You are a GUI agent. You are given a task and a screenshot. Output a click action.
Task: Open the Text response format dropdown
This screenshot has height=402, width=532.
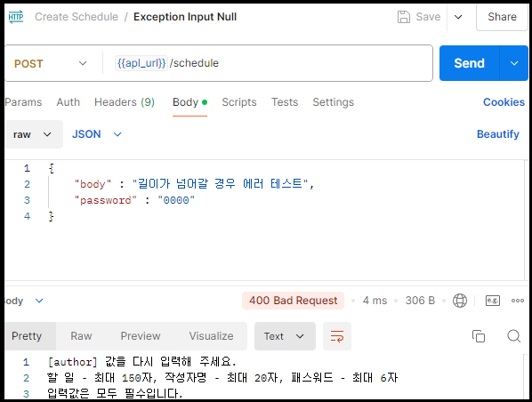click(x=285, y=336)
